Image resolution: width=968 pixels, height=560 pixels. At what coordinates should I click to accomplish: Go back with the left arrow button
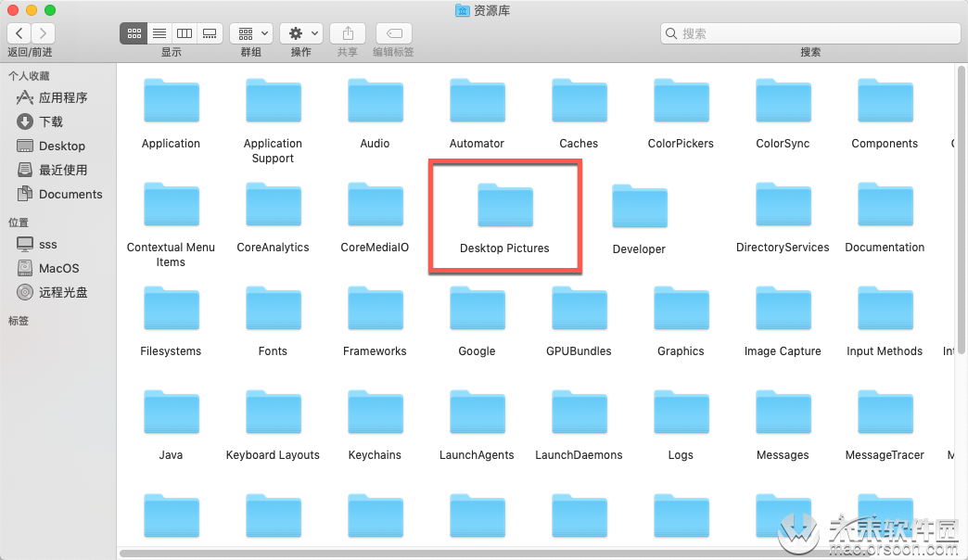click(x=19, y=33)
